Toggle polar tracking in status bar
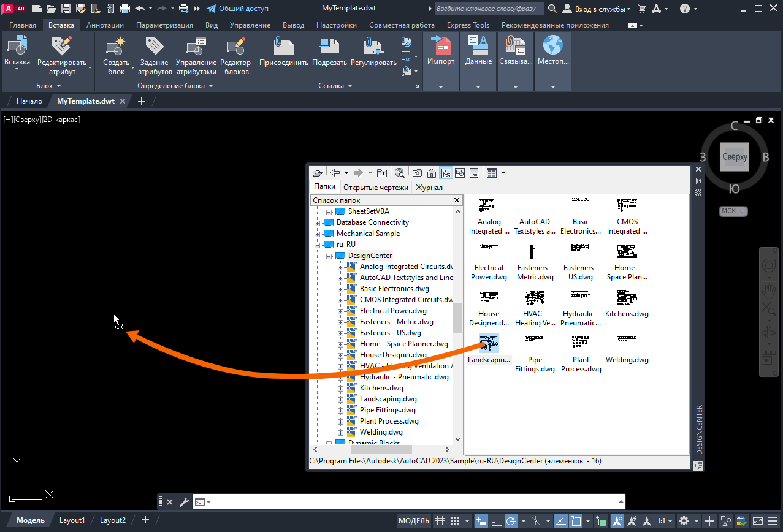Screen dimensions: 783x532 coord(511,520)
